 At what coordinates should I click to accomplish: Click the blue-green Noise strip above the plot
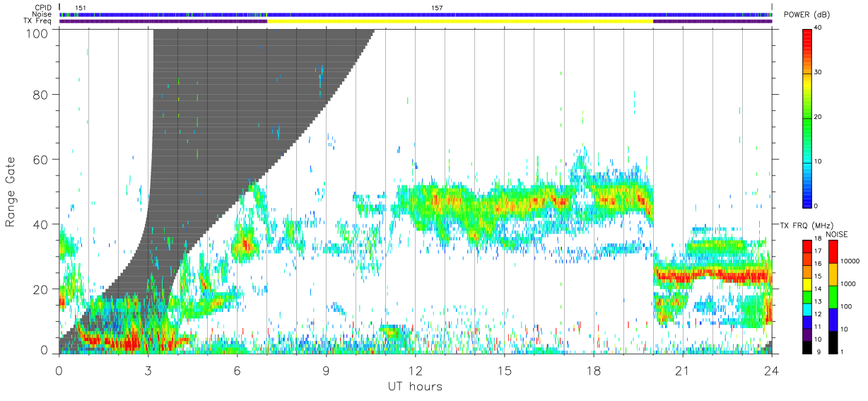tap(416, 14)
